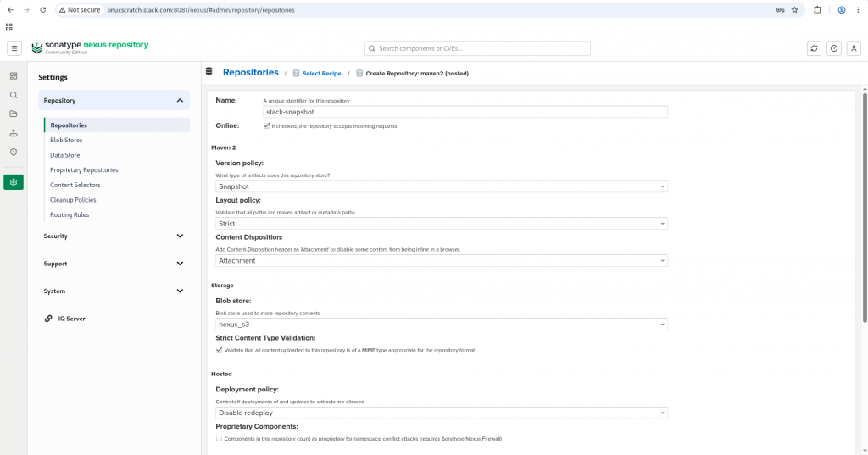Image resolution: width=868 pixels, height=455 pixels.
Task: Uncheck Strict Content Type Validation checkbox
Action: [x=220, y=350]
